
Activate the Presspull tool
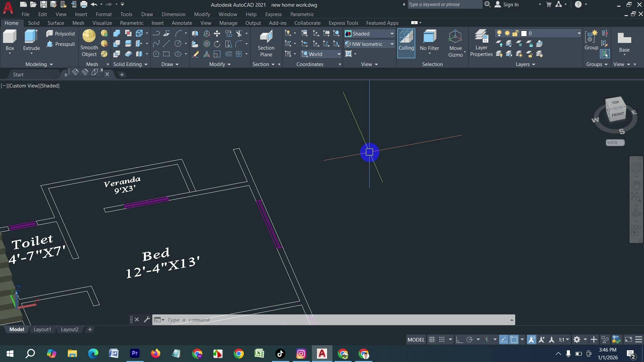point(60,44)
